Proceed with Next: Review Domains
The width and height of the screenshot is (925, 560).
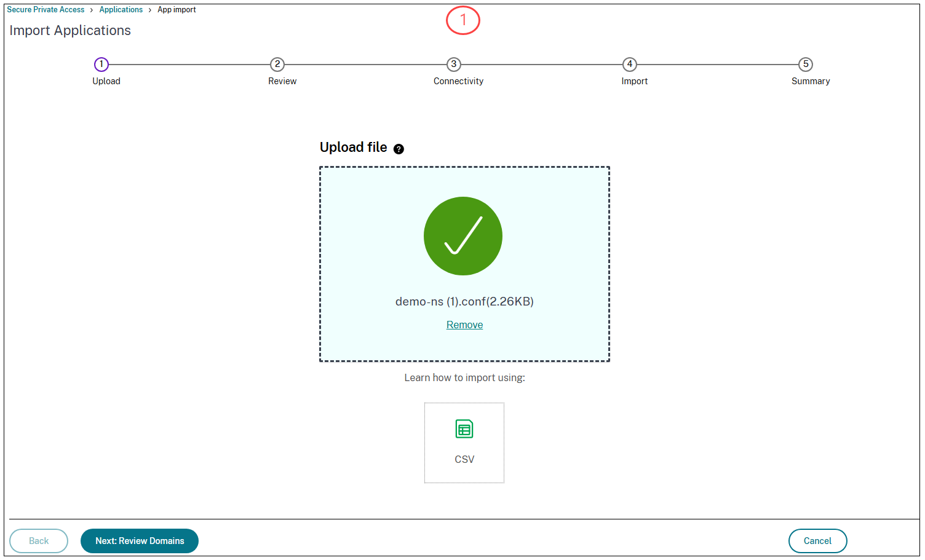tap(140, 541)
